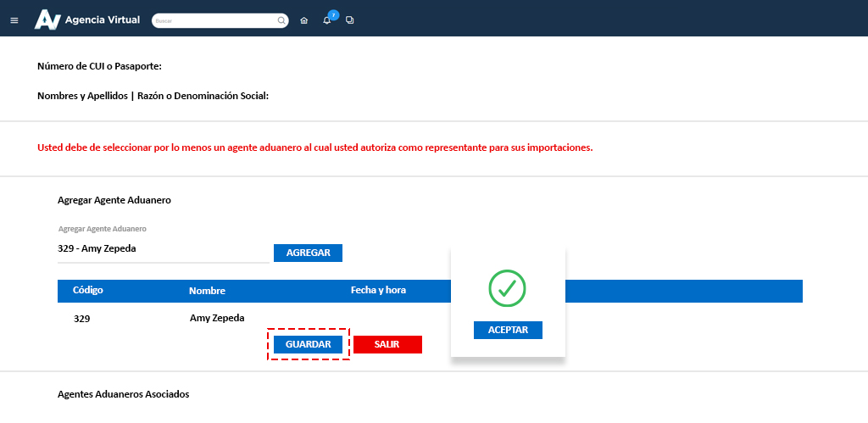Click the overlapping windows icon
The image size is (868, 423).
(x=350, y=19)
